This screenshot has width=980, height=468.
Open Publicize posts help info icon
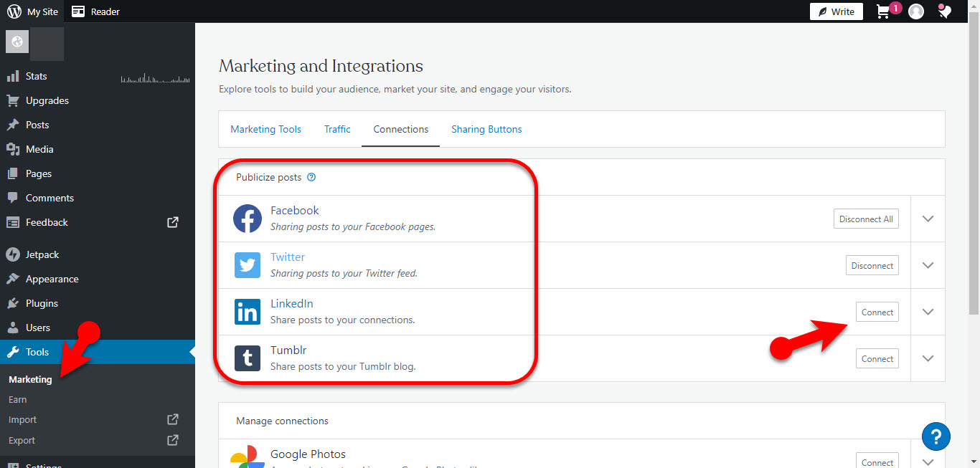311,177
